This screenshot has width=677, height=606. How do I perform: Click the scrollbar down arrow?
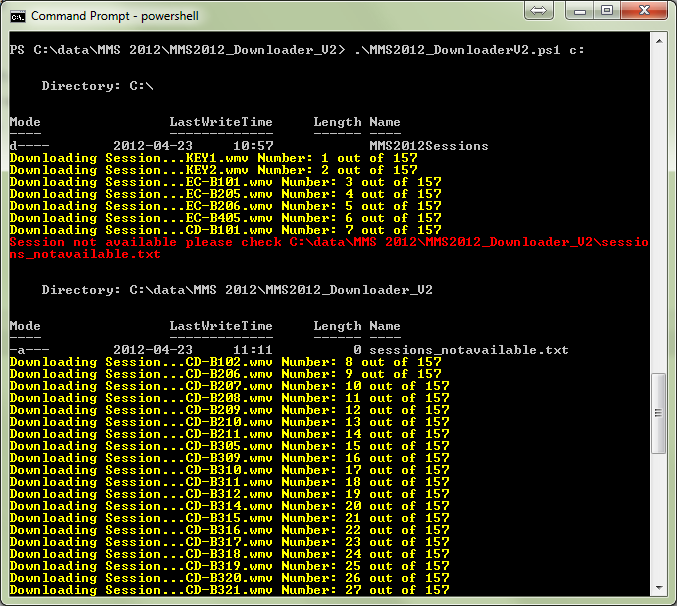(659, 587)
